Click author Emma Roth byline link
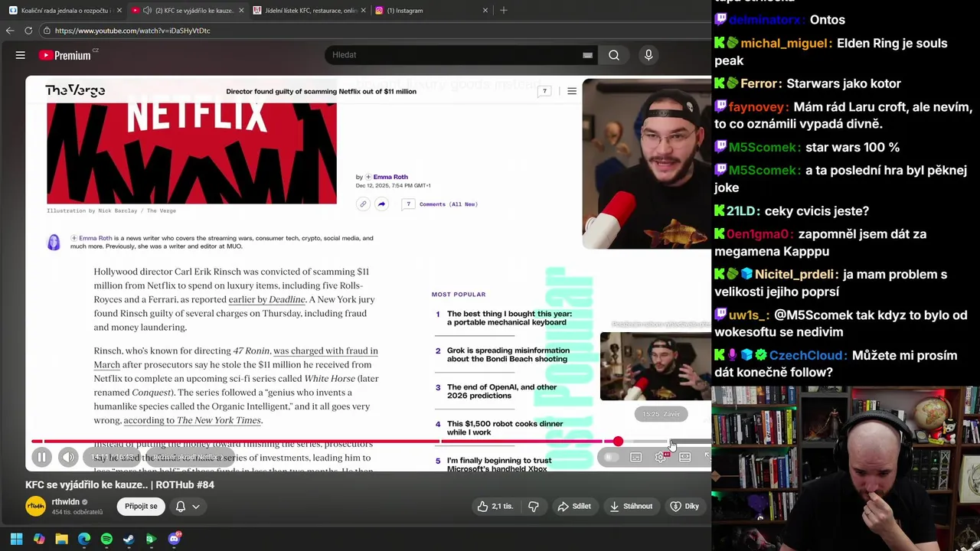The image size is (980, 551). click(x=390, y=177)
